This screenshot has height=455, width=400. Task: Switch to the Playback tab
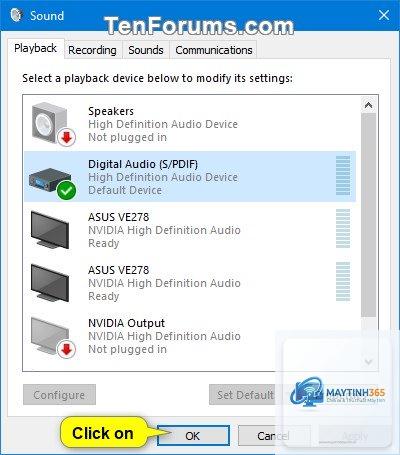pyautogui.click(x=35, y=48)
